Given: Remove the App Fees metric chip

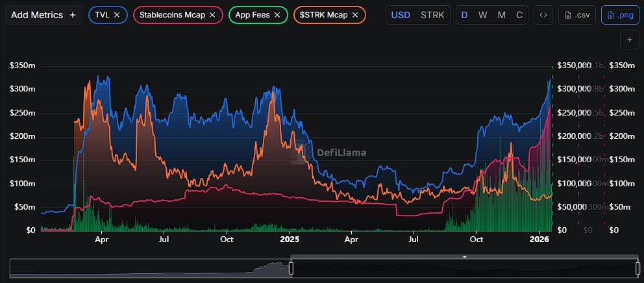Looking at the screenshot, I should 277,15.
